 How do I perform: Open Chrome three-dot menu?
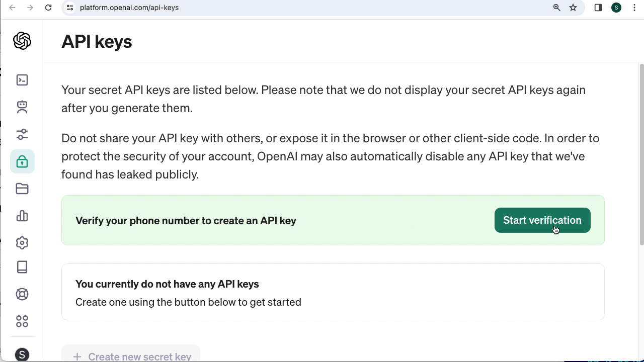(x=634, y=8)
